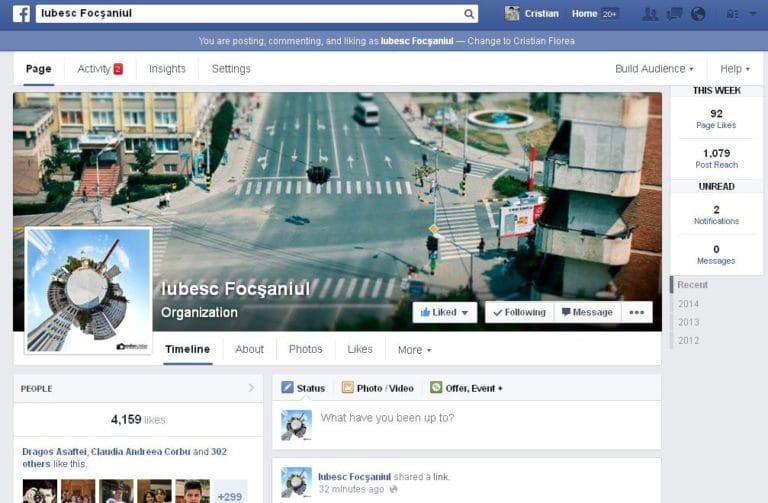
Task: Click the 2 Notifications stat
Action: tap(716, 215)
